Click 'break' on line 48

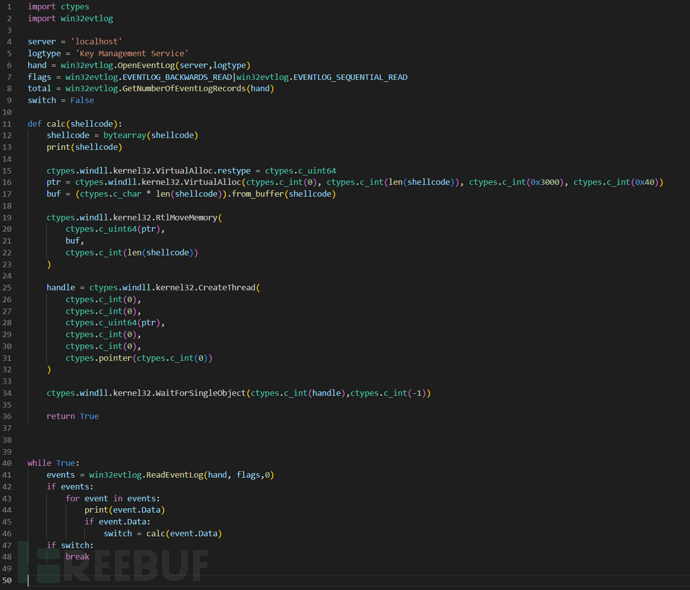(x=77, y=557)
